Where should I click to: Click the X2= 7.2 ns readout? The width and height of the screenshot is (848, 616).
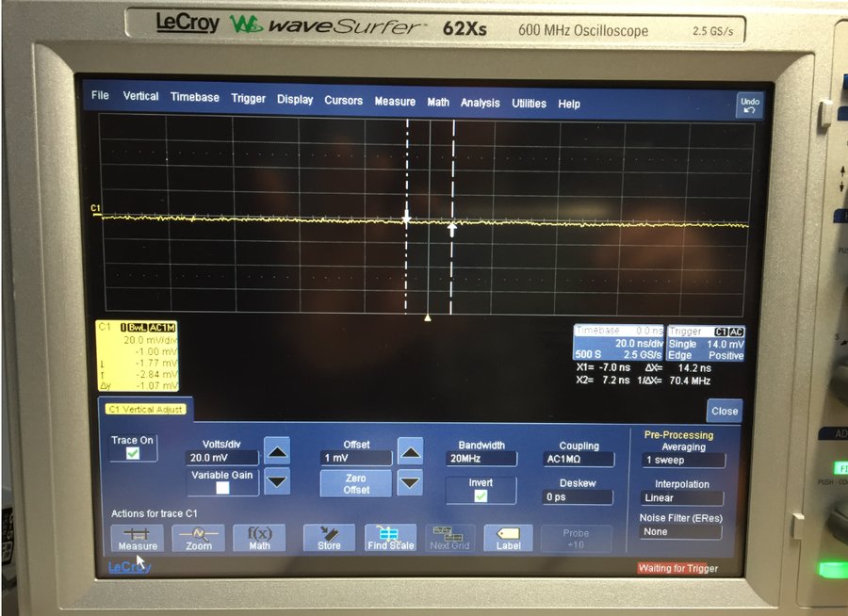[603, 381]
